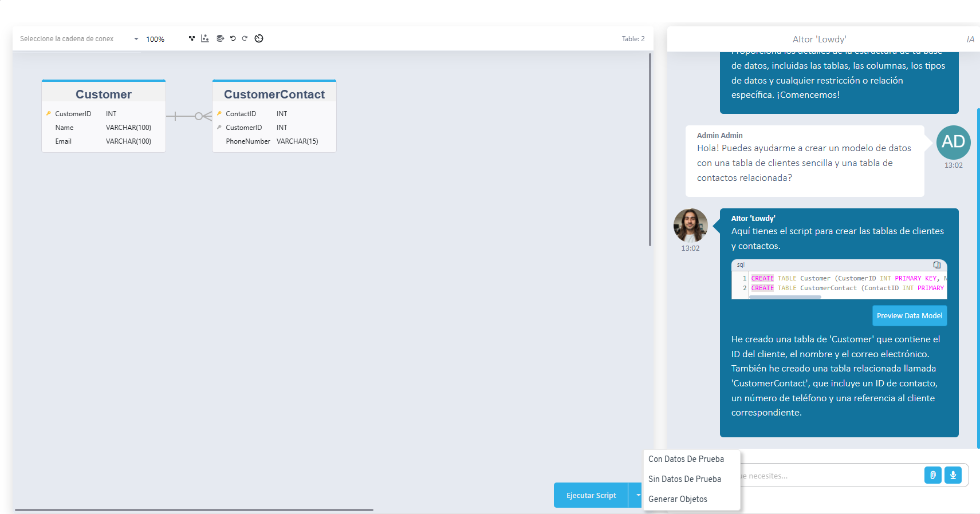Screen dimensions: 980x514
Task: Click the VARCHAR(15) type of PhoneNumber
Action: pyautogui.click(x=297, y=141)
